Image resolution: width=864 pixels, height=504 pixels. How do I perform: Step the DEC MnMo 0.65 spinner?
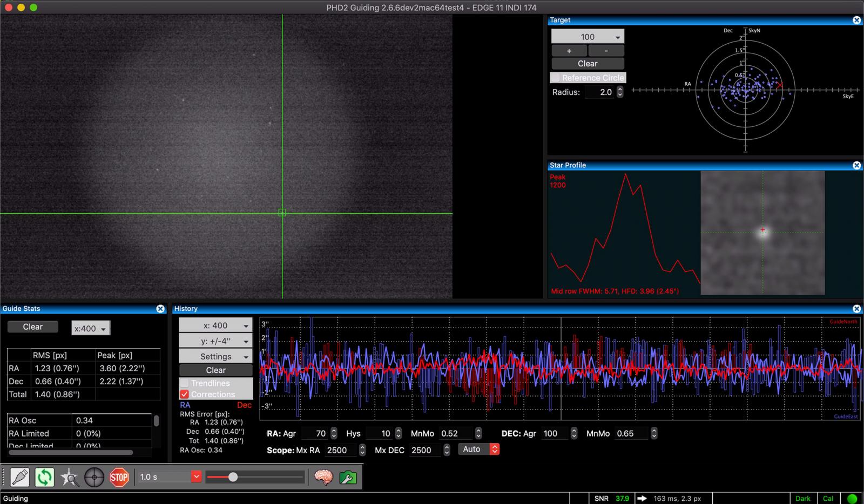[x=654, y=433]
